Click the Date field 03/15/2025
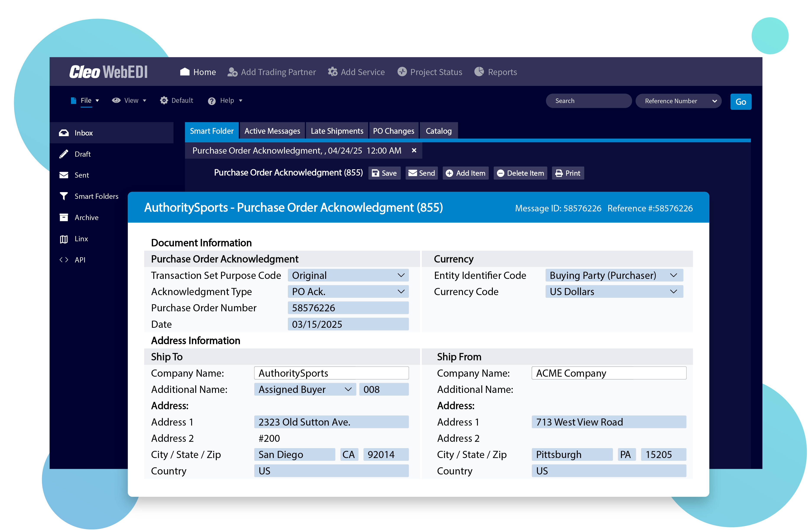812x532 pixels. 348,325
